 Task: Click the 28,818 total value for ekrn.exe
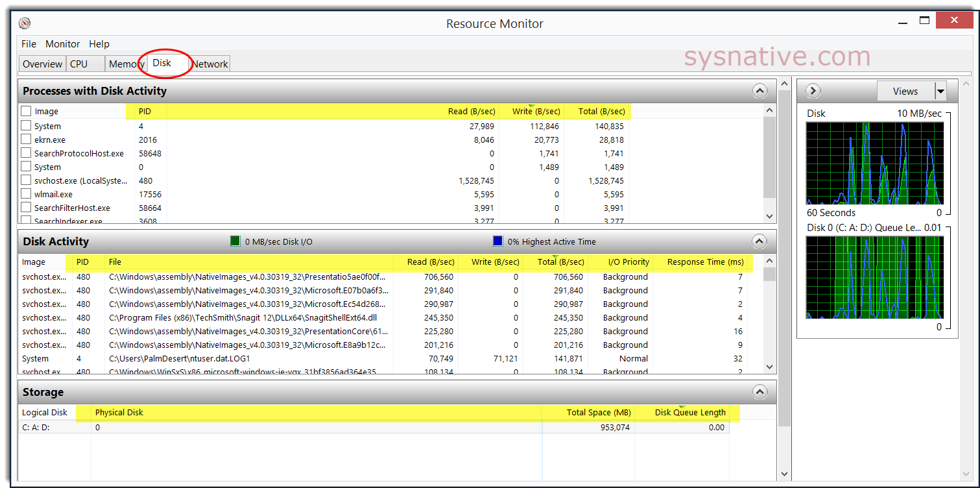609,140
